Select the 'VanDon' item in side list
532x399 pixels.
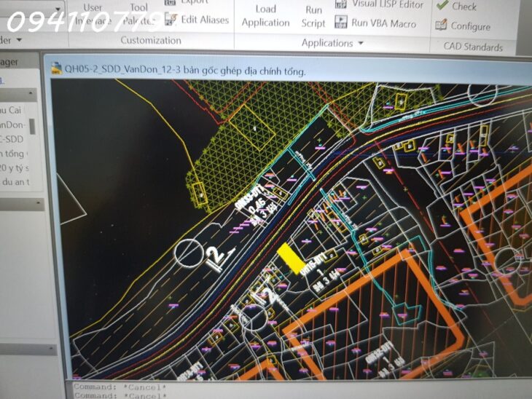coord(13,125)
